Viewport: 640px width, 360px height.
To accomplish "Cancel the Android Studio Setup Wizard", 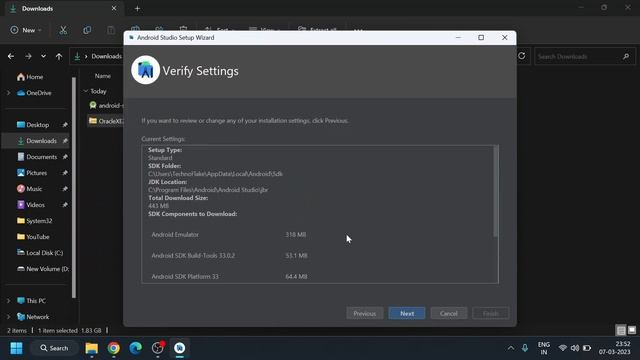I will click(x=449, y=313).
